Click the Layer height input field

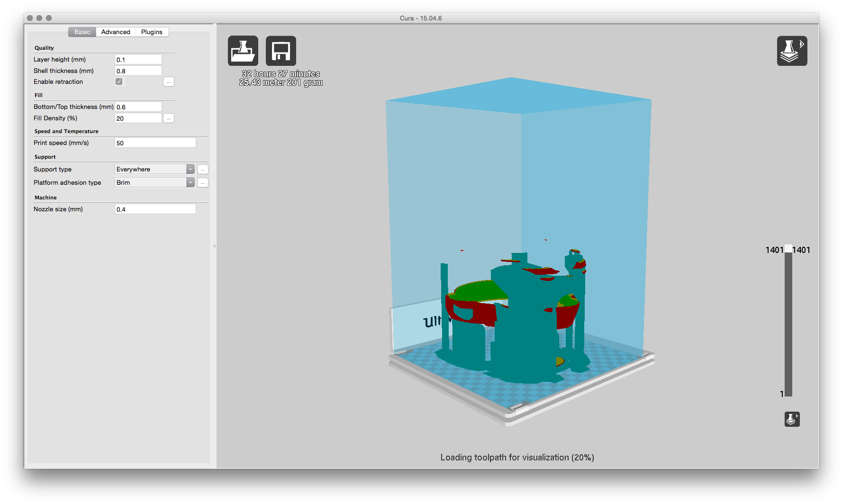(138, 60)
